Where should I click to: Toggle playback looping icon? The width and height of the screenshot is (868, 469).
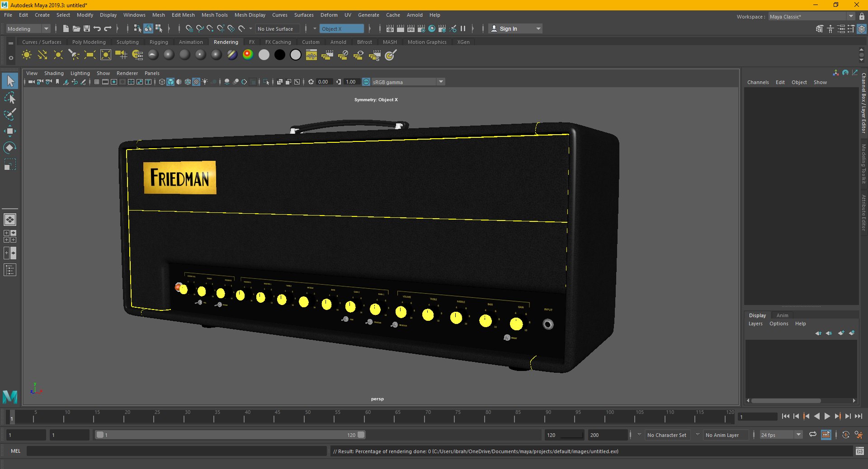[x=812, y=435]
